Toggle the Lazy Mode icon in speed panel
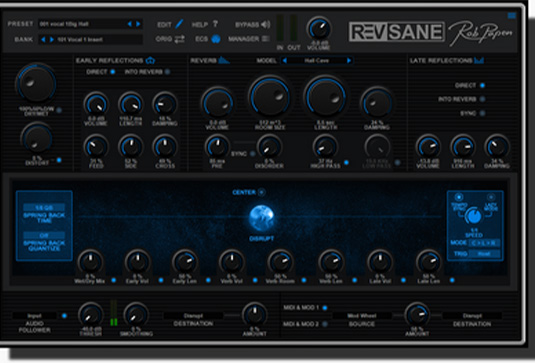535x363 pixels. 491,197
